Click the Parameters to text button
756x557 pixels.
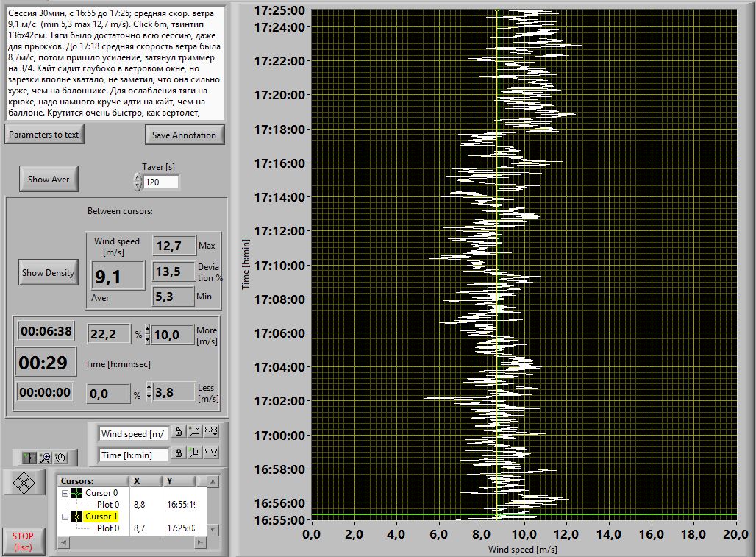[44, 135]
